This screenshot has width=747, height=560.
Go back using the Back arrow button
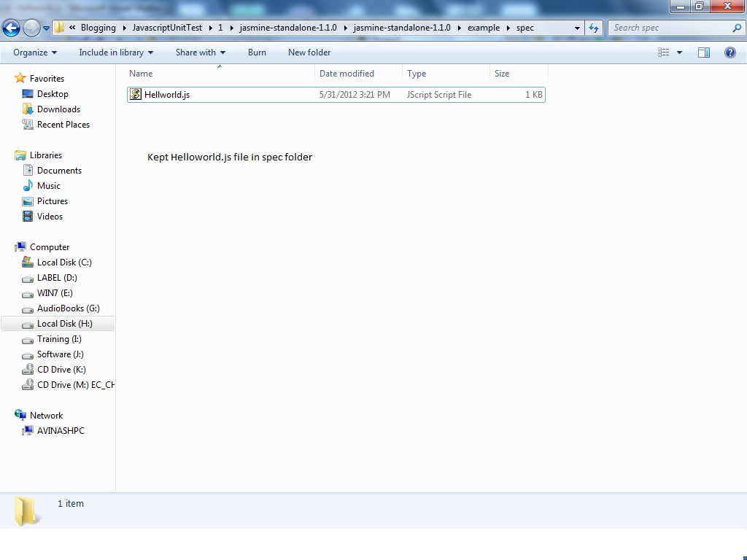(12, 28)
